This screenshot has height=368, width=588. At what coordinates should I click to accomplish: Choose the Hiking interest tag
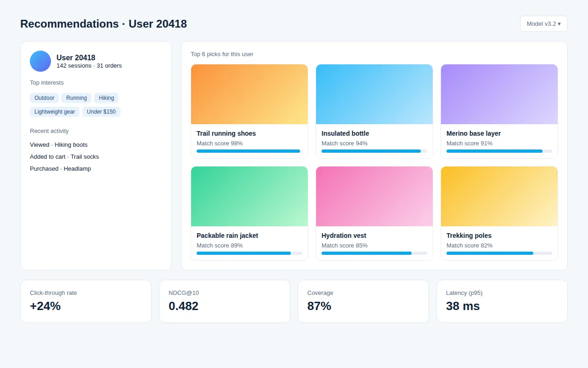click(107, 98)
